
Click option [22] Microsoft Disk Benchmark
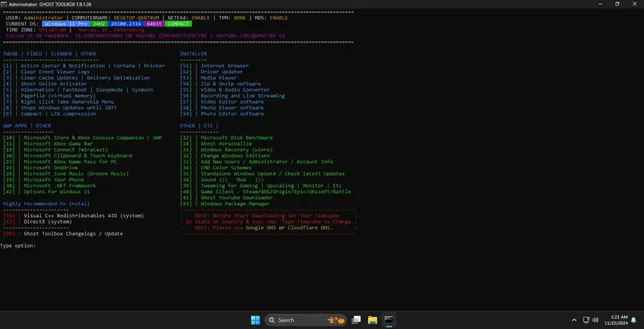226,138
